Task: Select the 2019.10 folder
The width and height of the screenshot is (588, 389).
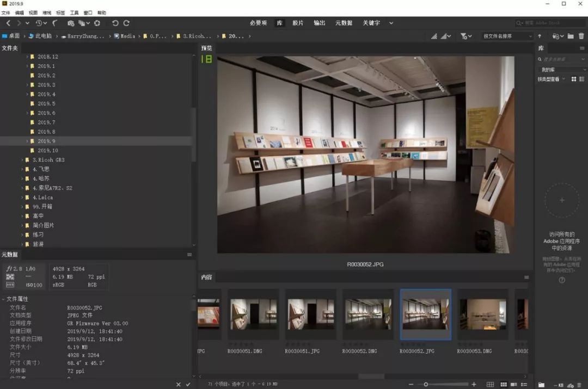Action: tap(47, 151)
